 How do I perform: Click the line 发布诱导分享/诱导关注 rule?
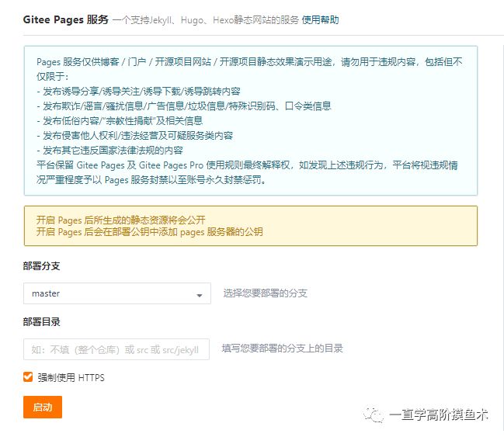[138, 92]
